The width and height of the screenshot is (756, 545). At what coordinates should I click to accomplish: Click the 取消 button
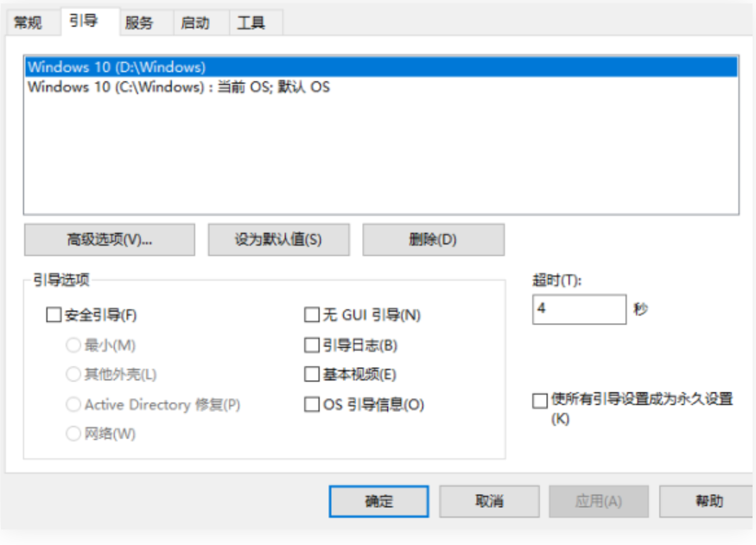click(489, 501)
